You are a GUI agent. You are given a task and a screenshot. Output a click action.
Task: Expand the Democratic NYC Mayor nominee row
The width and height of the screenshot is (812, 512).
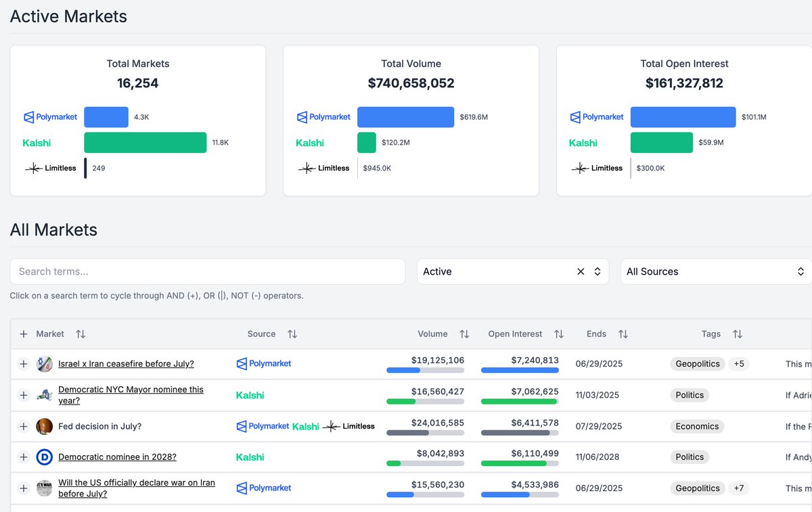coord(23,395)
